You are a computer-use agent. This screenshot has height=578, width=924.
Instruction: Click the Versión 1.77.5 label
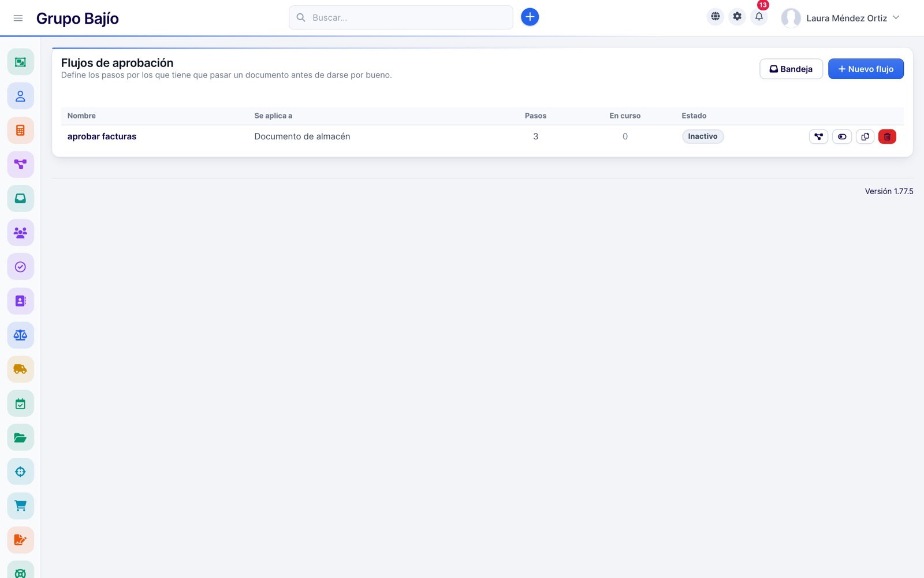click(889, 191)
